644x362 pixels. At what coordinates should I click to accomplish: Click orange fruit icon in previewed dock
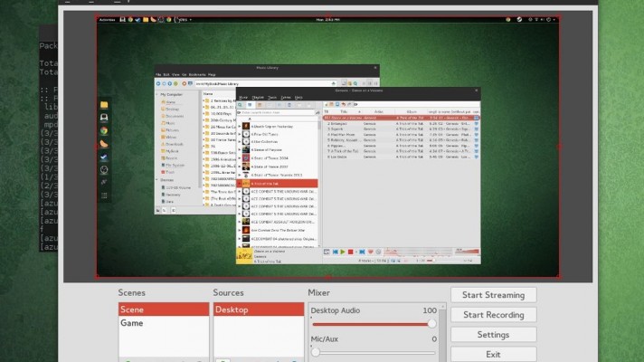coord(104,144)
